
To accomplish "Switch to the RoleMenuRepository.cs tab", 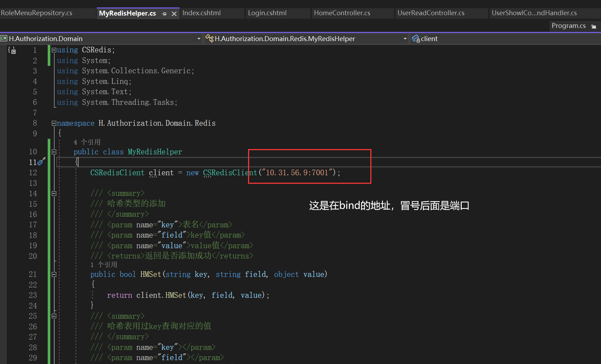I will [x=36, y=13].
